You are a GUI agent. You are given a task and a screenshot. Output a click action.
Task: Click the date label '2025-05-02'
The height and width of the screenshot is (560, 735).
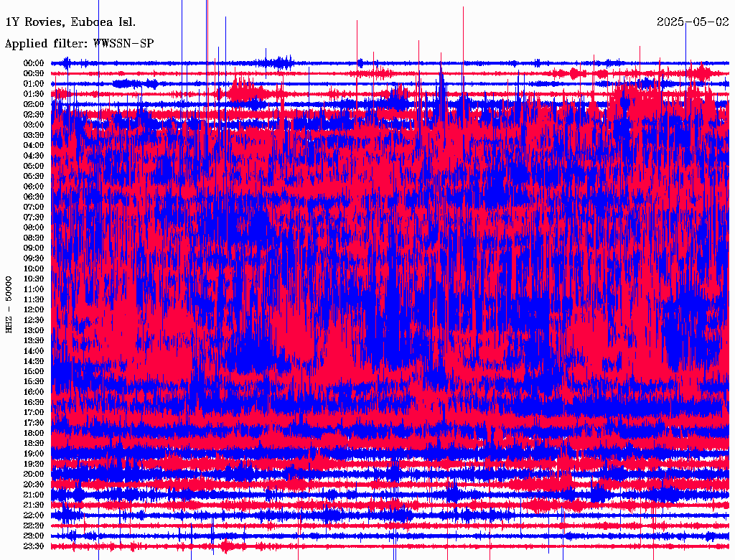tap(693, 22)
